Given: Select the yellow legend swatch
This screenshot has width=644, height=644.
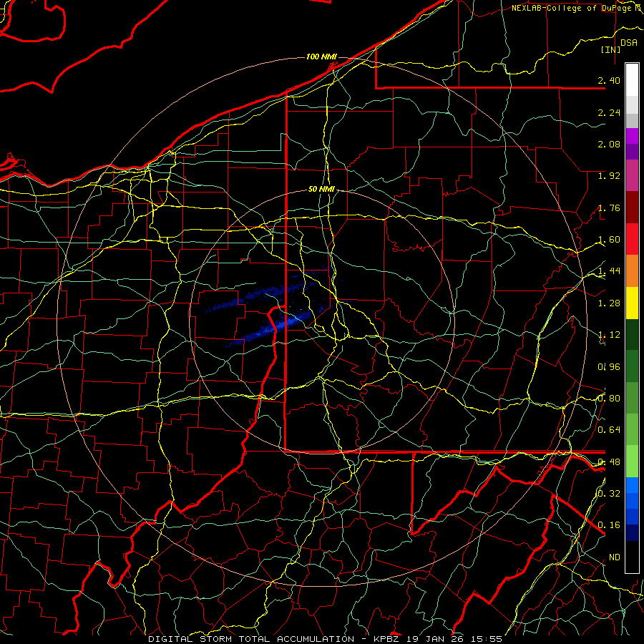Looking at the screenshot, I should 632,303.
